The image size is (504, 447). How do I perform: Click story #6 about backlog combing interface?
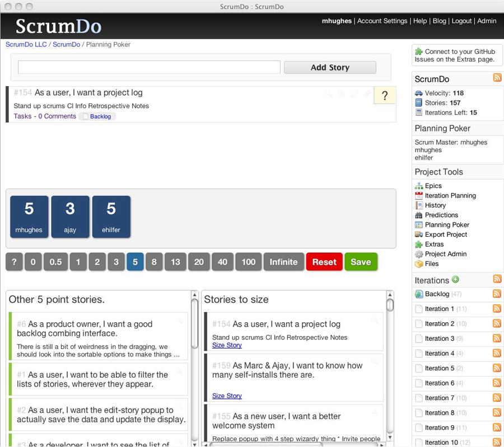pos(99,337)
